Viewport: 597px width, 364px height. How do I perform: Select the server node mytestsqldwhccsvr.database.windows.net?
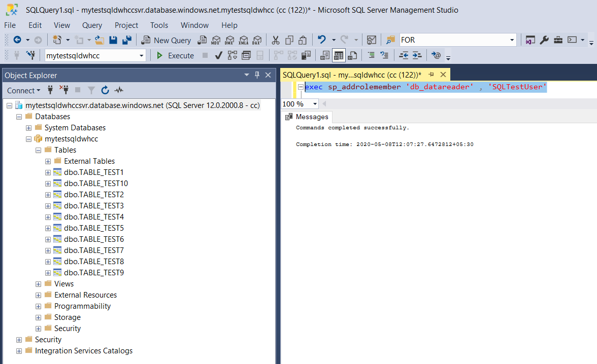(143, 105)
